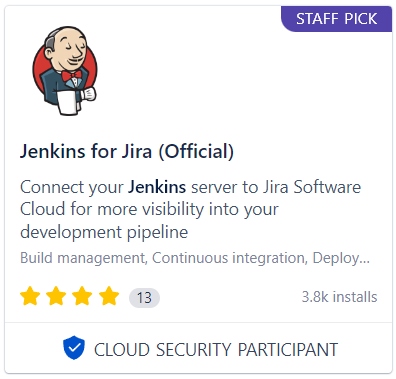Screen dimensions: 396x379
Task: Open the Jenkins for Jira (Official) title
Action: pos(127,151)
